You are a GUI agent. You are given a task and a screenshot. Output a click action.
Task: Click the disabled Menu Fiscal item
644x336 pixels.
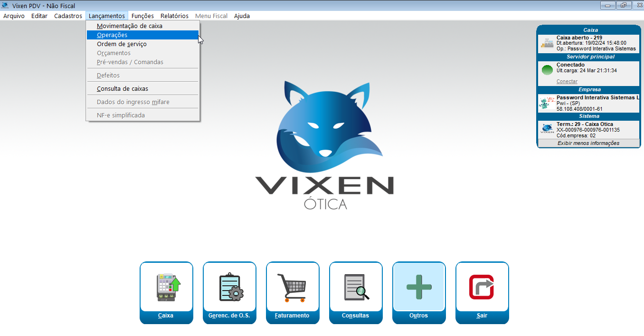[x=211, y=16]
